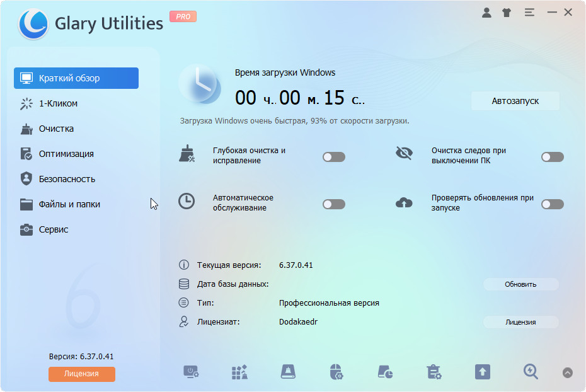
Task: Switch to the Очистка section in sidebar
Action: (56, 129)
